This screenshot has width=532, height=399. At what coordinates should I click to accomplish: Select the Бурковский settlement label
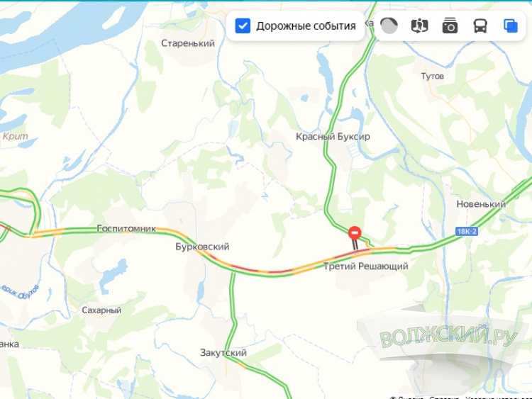[x=202, y=247]
